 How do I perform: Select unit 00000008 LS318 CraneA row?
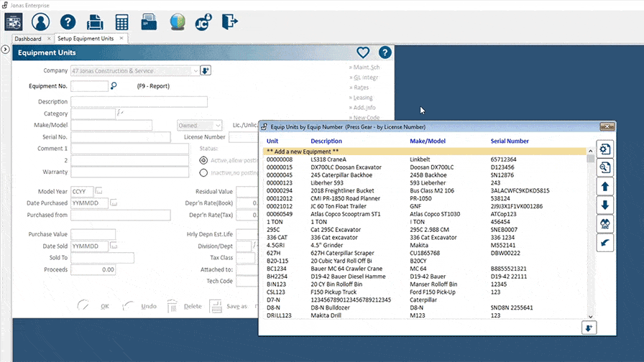pyautogui.click(x=425, y=159)
